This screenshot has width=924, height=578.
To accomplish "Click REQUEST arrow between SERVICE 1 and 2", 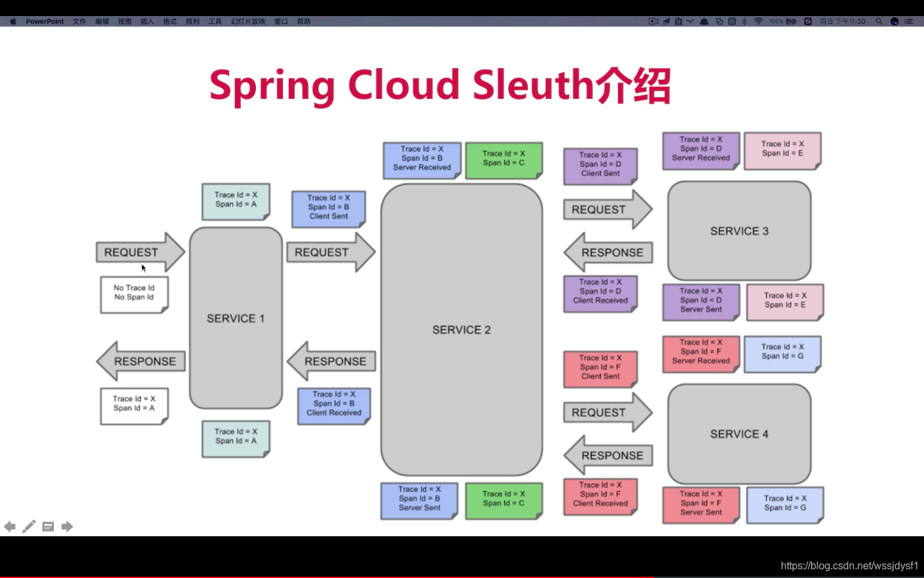I will (330, 252).
